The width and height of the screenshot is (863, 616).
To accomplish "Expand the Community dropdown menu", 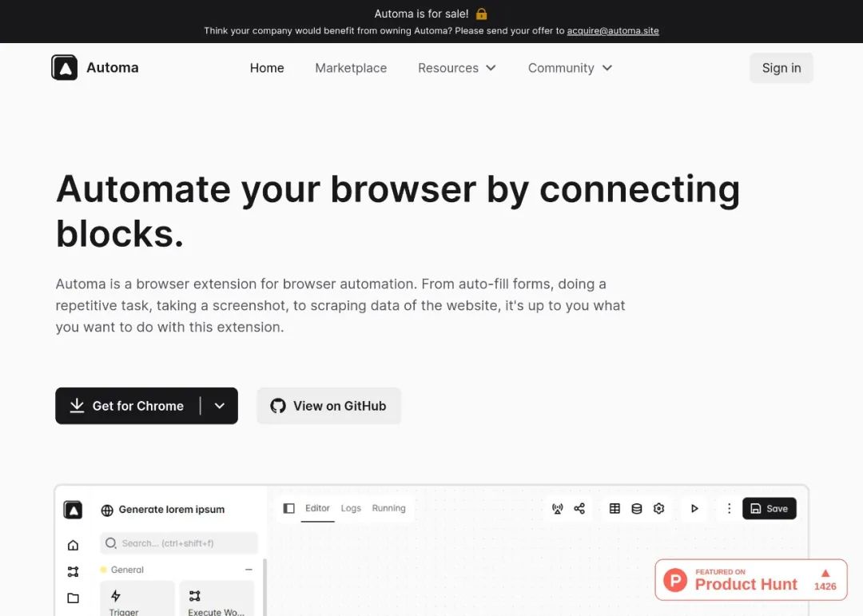I will point(570,68).
